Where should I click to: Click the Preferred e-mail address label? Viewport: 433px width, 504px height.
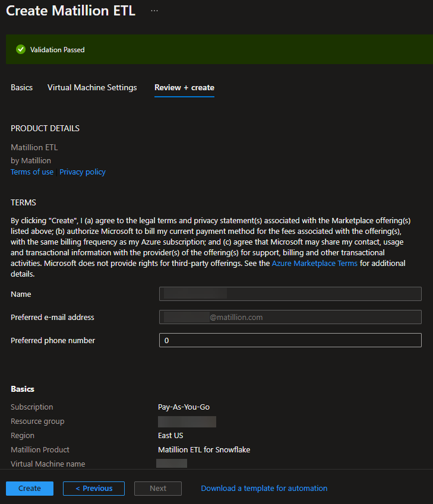coord(52,317)
